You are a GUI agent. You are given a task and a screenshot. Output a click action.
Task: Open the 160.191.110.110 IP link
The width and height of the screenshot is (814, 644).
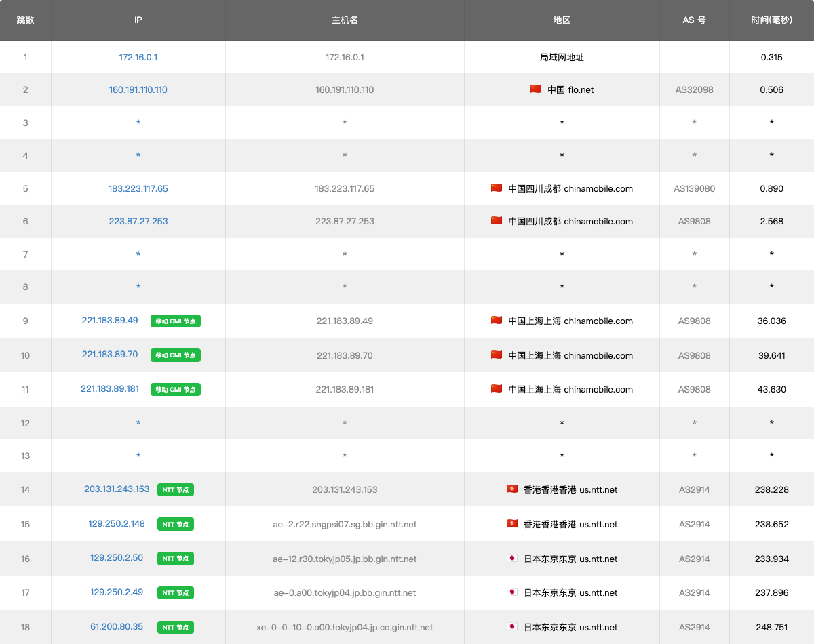pyautogui.click(x=138, y=89)
